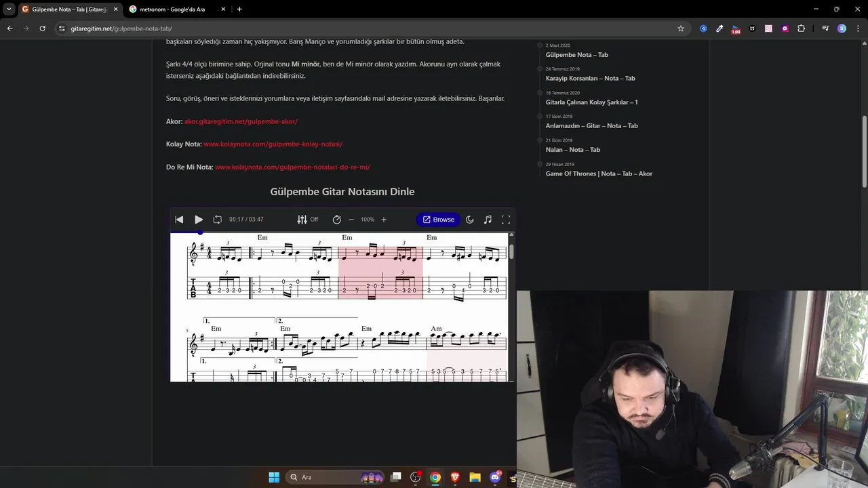Click the black cat face extension icon
868x488 pixels.
click(x=752, y=28)
